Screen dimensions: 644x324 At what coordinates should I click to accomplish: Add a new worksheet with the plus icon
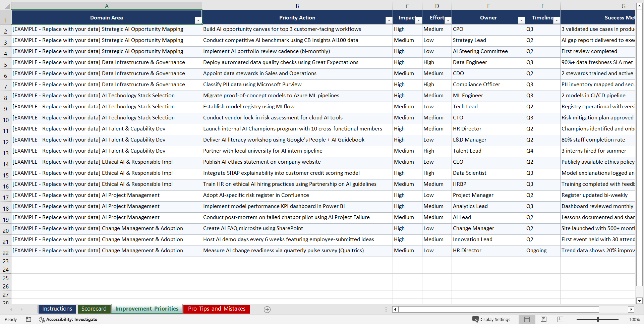coord(267,309)
